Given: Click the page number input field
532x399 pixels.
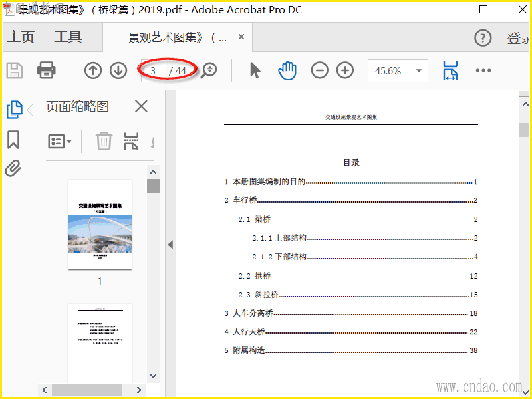Looking at the screenshot, I should 154,71.
